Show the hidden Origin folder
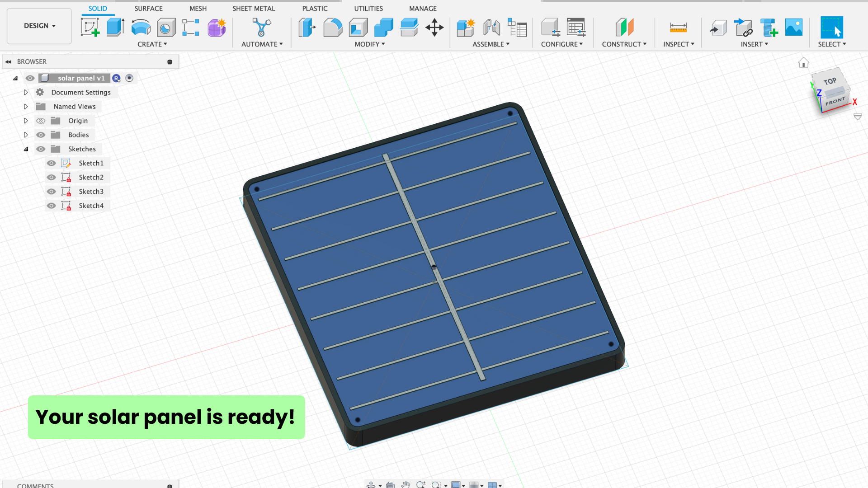868x488 pixels. [x=41, y=121]
